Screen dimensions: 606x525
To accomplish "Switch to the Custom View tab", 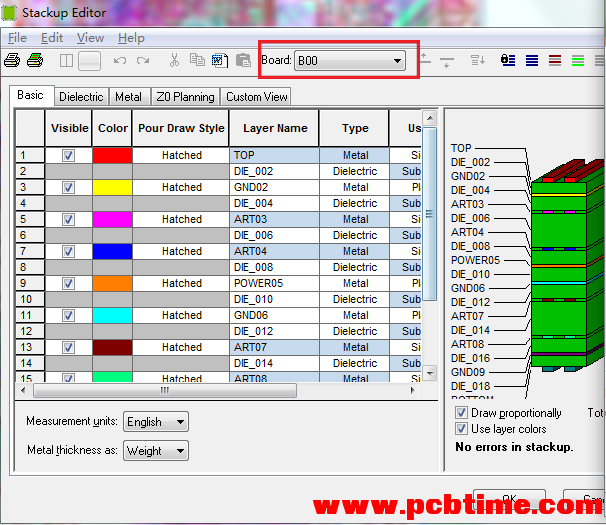I will 257,97.
